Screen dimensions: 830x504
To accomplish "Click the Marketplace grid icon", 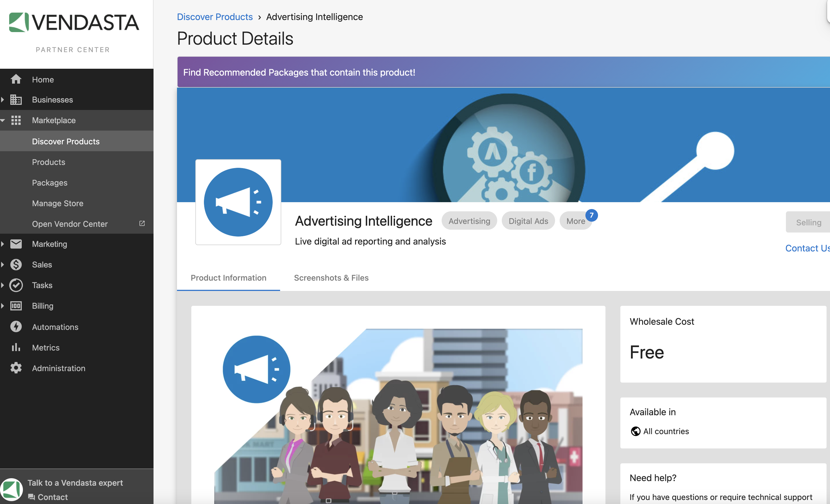I will click(16, 120).
